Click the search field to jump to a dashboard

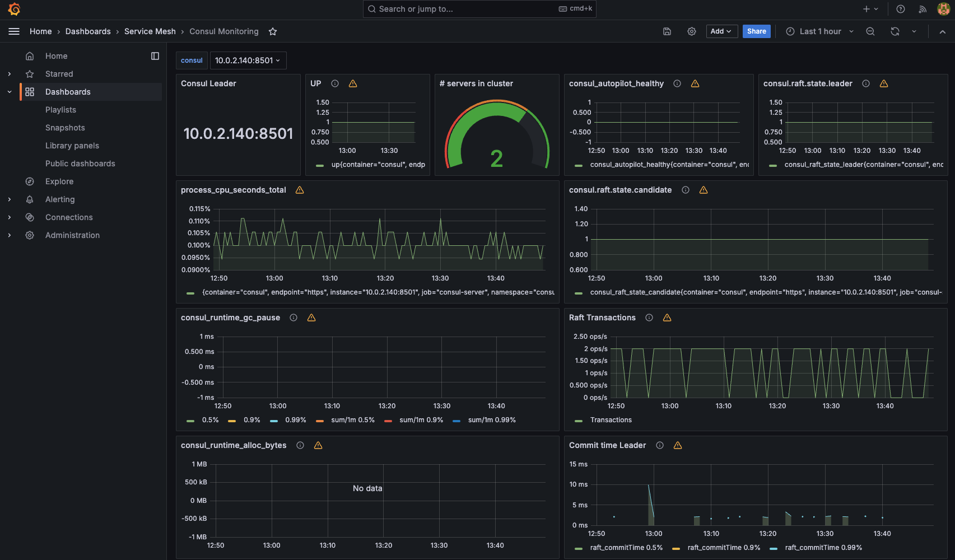[479, 9]
